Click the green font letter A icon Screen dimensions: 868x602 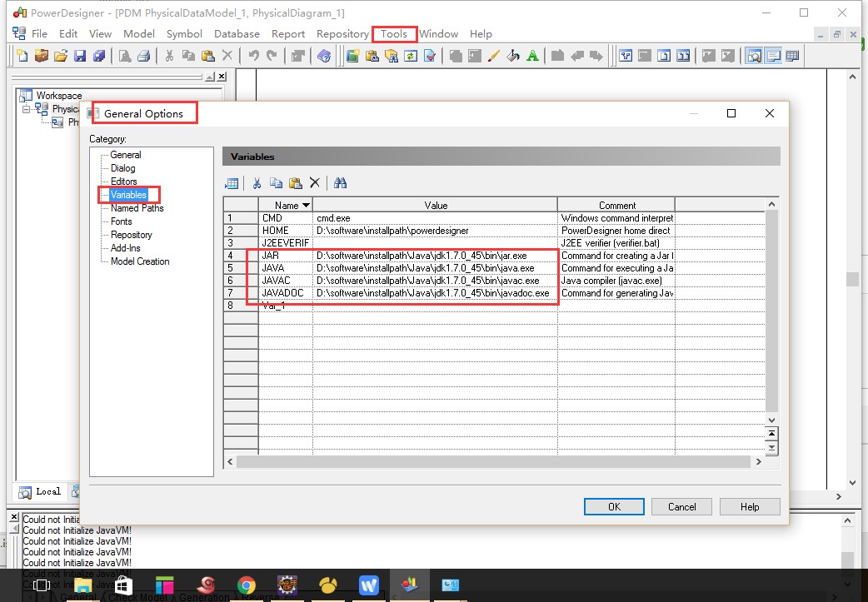click(532, 55)
